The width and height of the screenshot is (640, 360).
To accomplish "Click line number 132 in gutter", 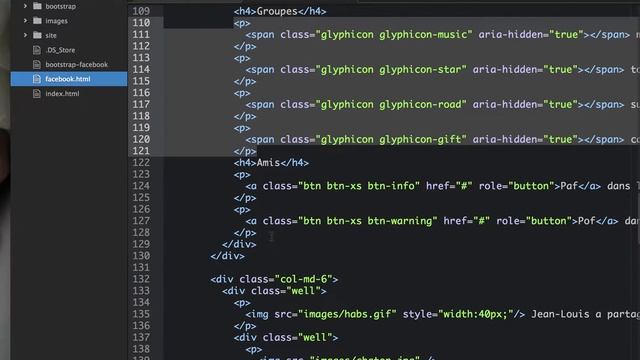I will coord(141,279).
